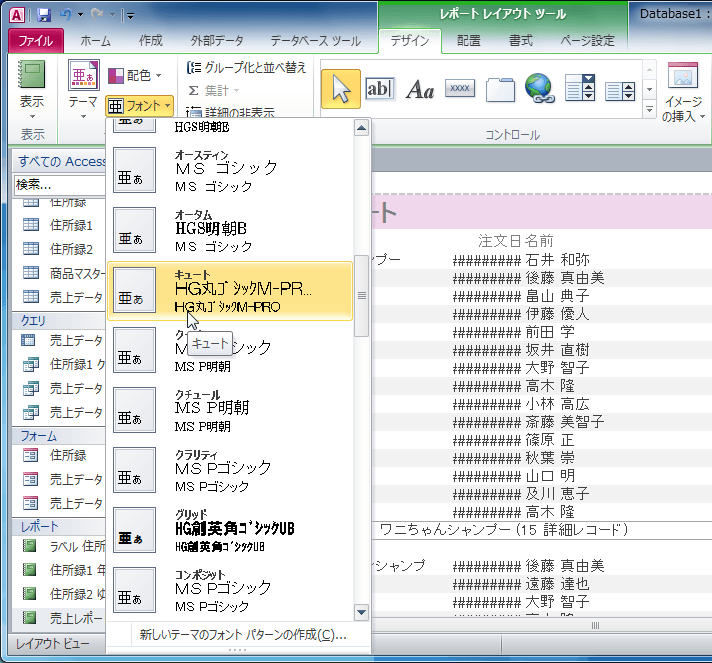
Task: Open the Undo dropdown arrow
Action: tap(80, 15)
